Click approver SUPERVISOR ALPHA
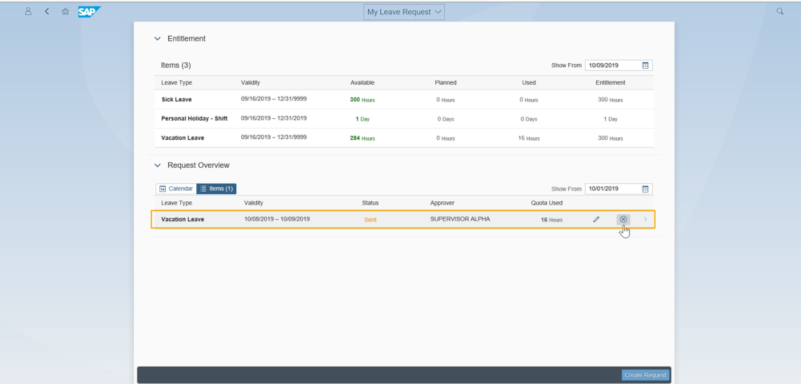The image size is (801, 384). pos(460,219)
